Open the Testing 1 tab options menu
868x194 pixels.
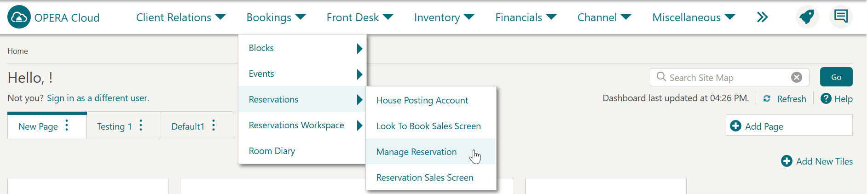pyautogui.click(x=141, y=126)
